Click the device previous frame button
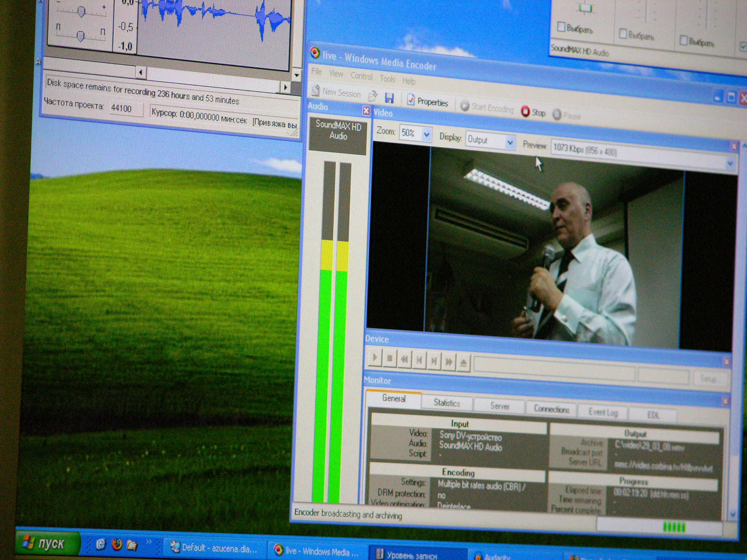This screenshot has height=560, width=747. [x=419, y=360]
